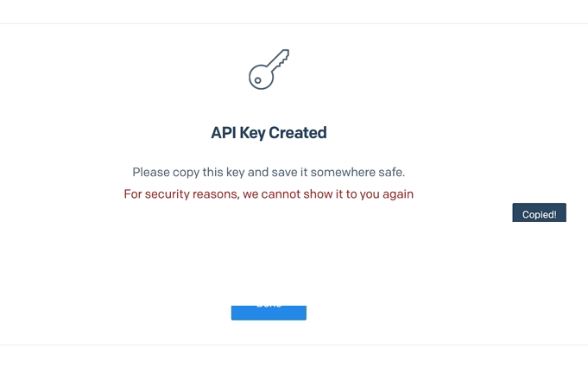Click the Copied! tooltip

tap(540, 212)
